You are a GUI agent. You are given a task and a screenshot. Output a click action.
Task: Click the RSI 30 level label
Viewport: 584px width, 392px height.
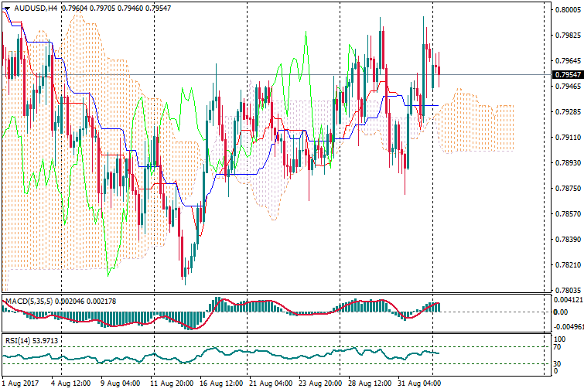555,363
